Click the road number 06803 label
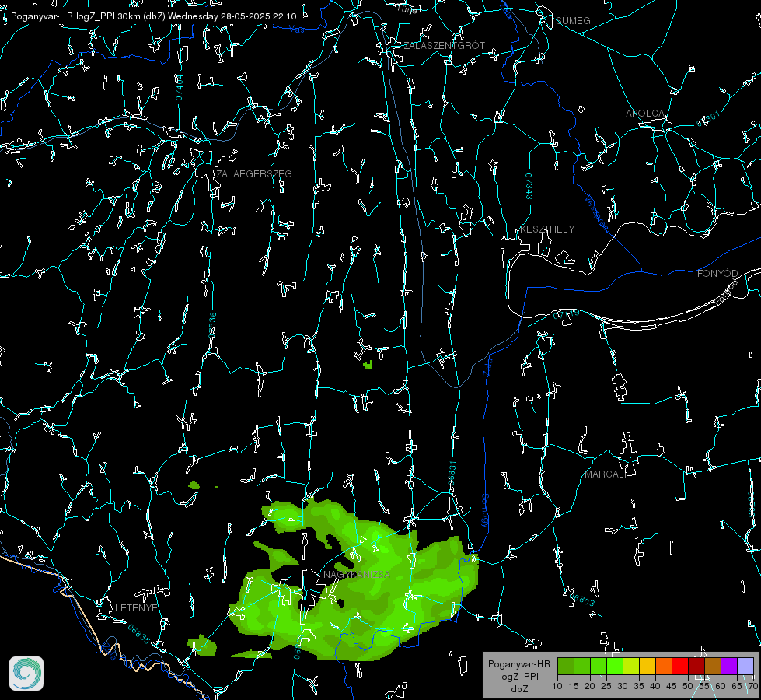The height and width of the screenshot is (700, 761). (581, 599)
